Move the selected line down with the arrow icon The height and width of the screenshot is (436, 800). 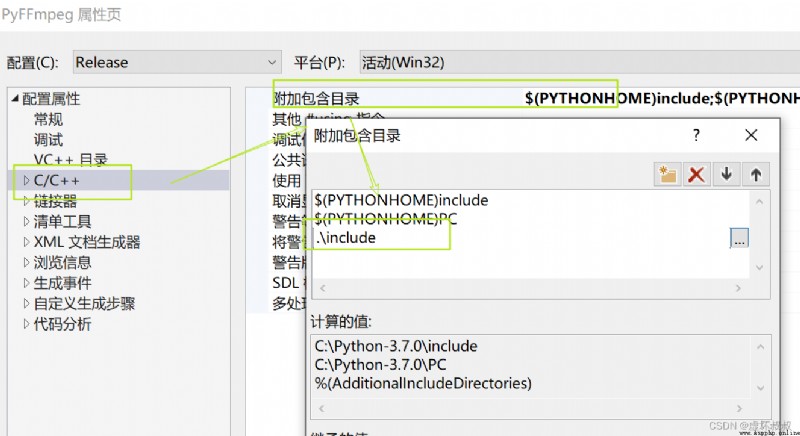[x=727, y=175]
